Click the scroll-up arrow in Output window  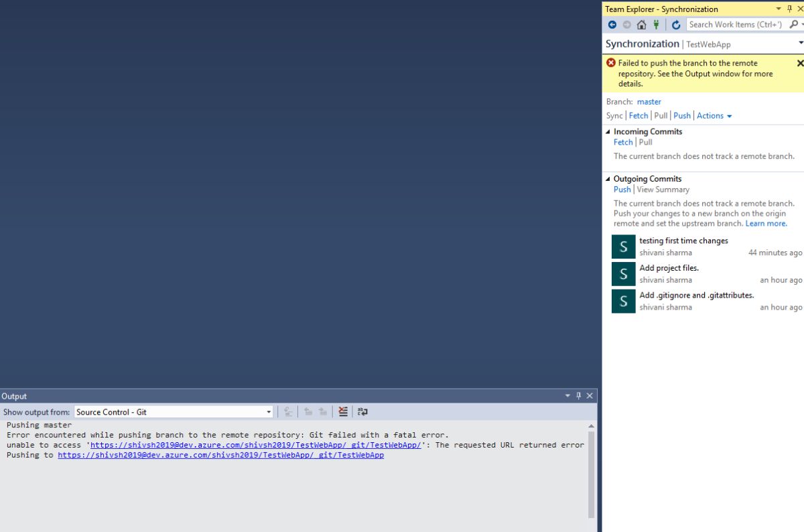click(x=591, y=425)
